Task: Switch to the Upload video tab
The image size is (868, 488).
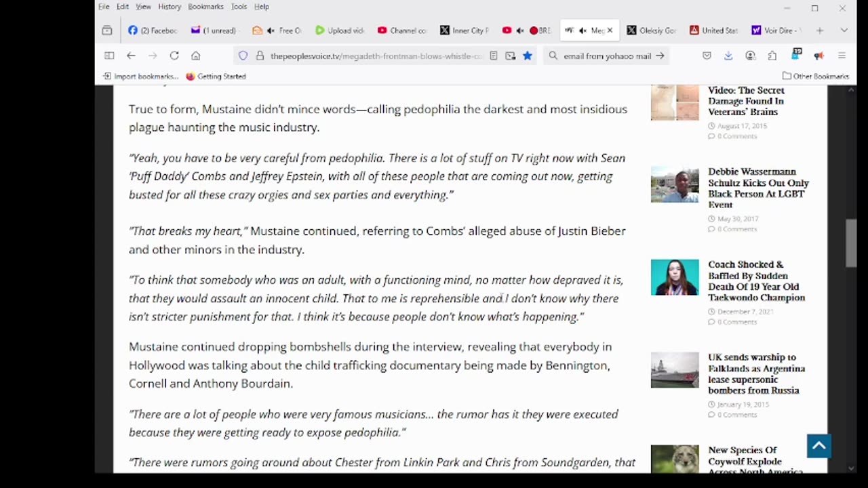Action: (340, 30)
